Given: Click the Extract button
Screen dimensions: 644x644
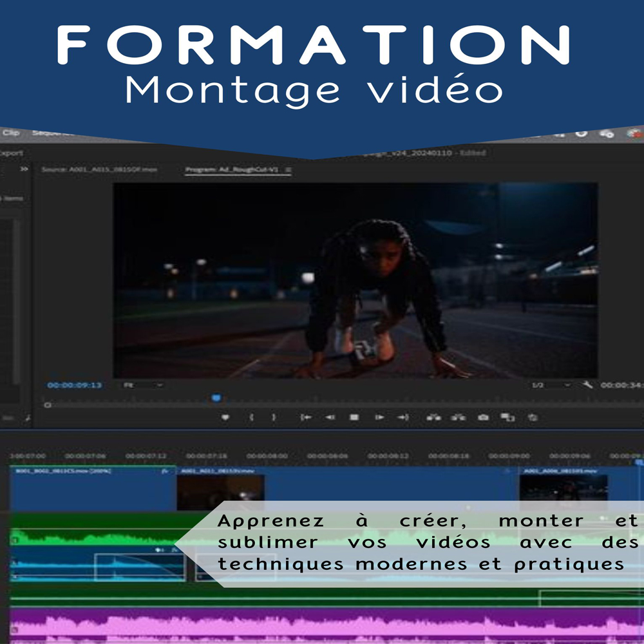Looking at the screenshot, I should tap(458, 417).
